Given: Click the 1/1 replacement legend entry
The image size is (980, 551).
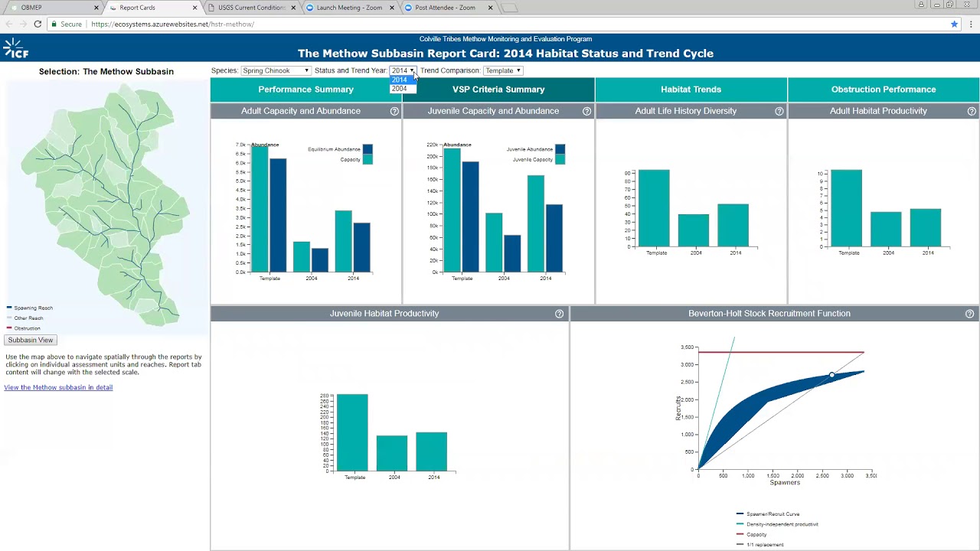Looking at the screenshot, I should tap(759, 545).
